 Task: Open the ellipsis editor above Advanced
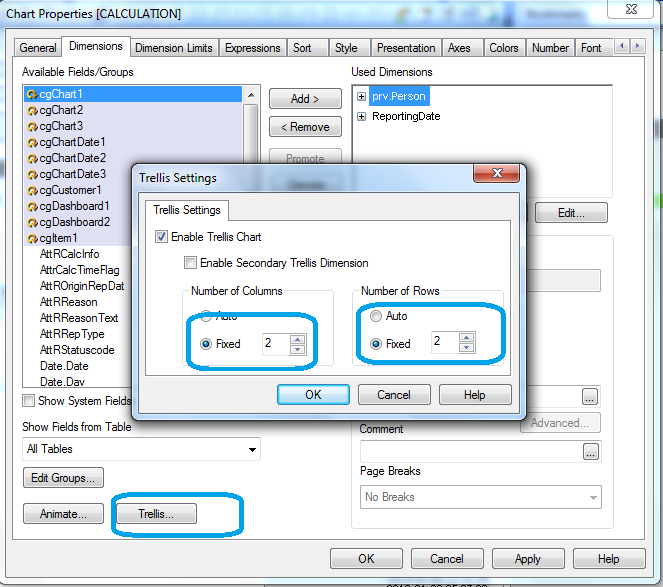pyautogui.click(x=589, y=396)
